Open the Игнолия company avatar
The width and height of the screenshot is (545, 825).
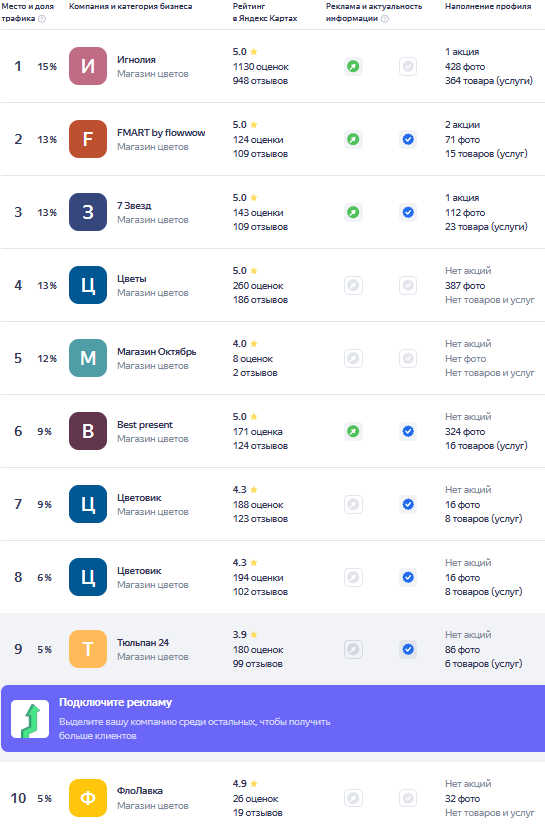point(88,66)
